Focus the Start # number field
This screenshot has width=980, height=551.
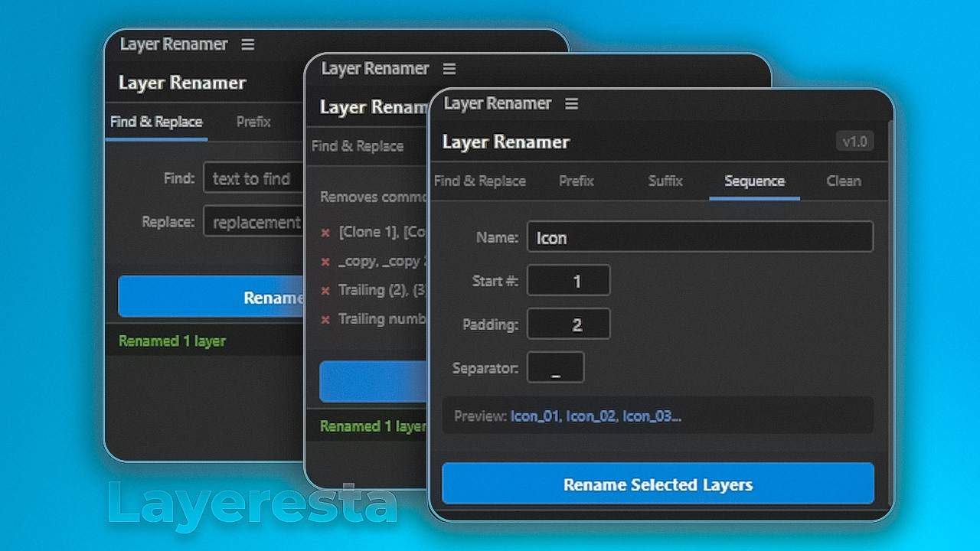(x=569, y=281)
